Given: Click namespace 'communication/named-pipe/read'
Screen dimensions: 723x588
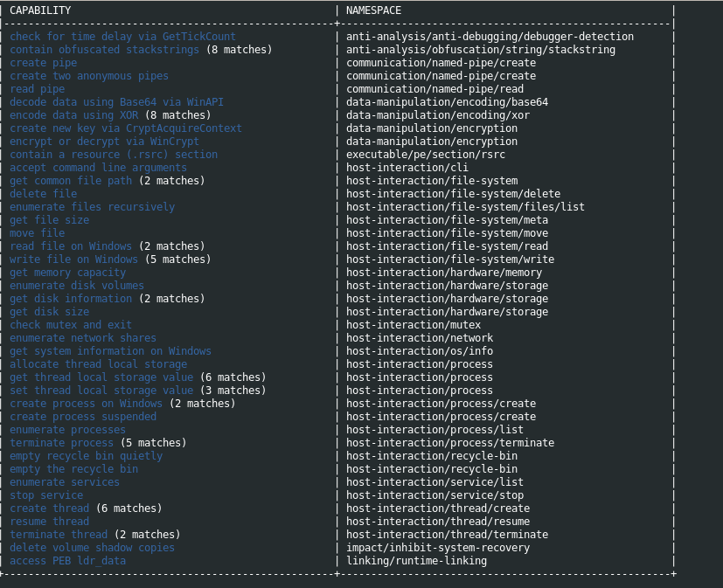Looking at the screenshot, I should click(434, 89).
